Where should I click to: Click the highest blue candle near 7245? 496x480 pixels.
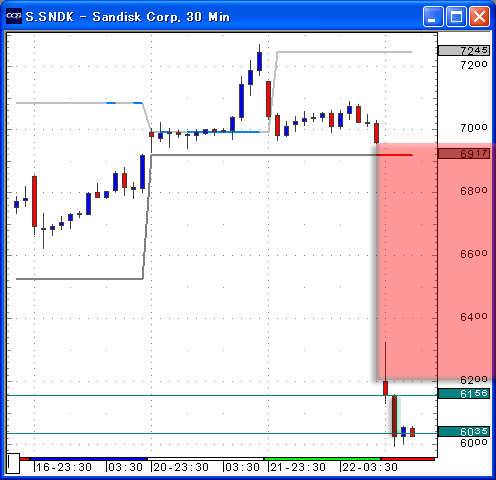259,61
